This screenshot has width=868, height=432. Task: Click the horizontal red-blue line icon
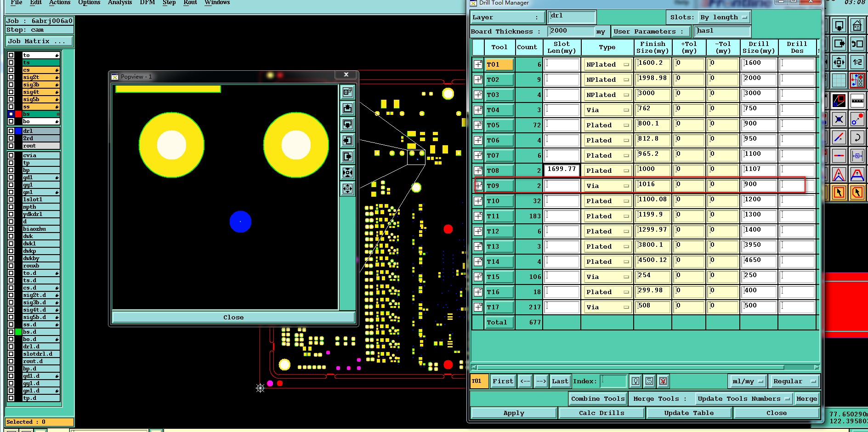tap(839, 155)
